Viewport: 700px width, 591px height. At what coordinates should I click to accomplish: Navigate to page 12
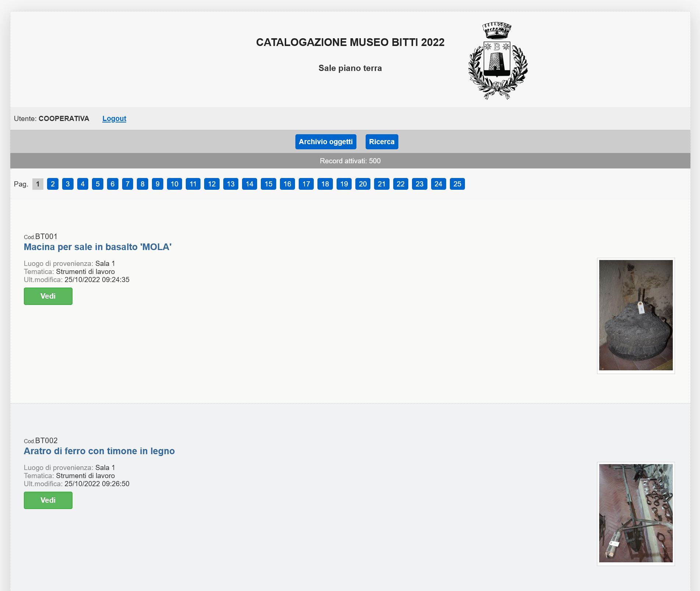(x=212, y=184)
